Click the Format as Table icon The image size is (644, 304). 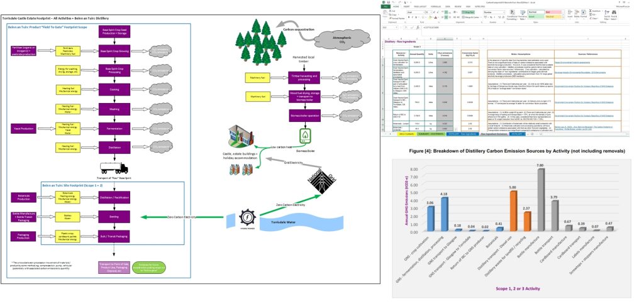(523, 13)
